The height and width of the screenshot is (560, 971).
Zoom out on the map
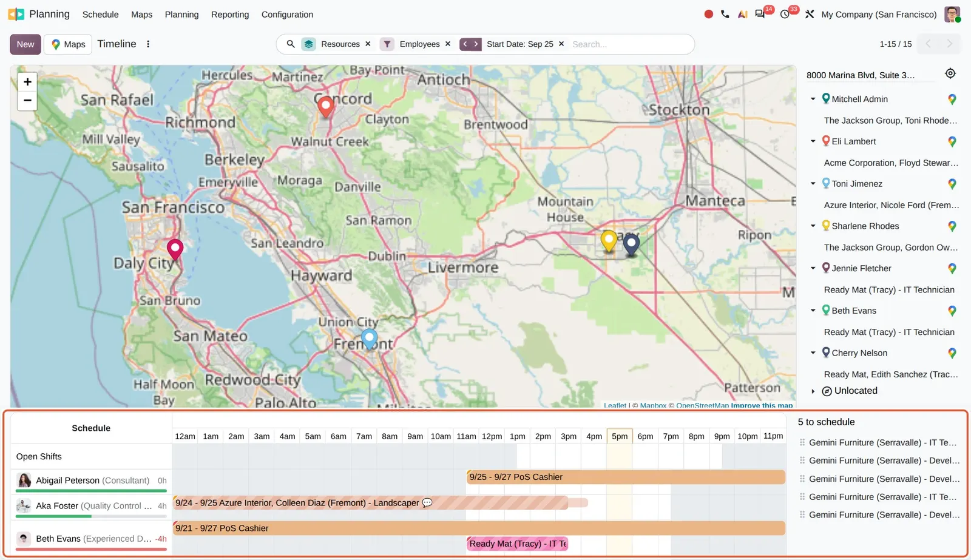(x=27, y=100)
